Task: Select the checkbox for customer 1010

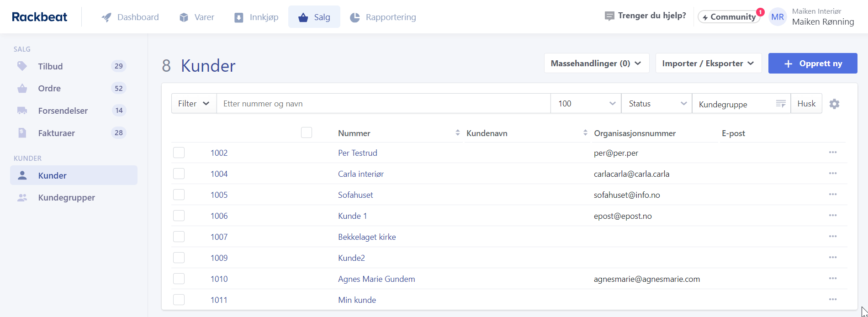Action: point(179,279)
